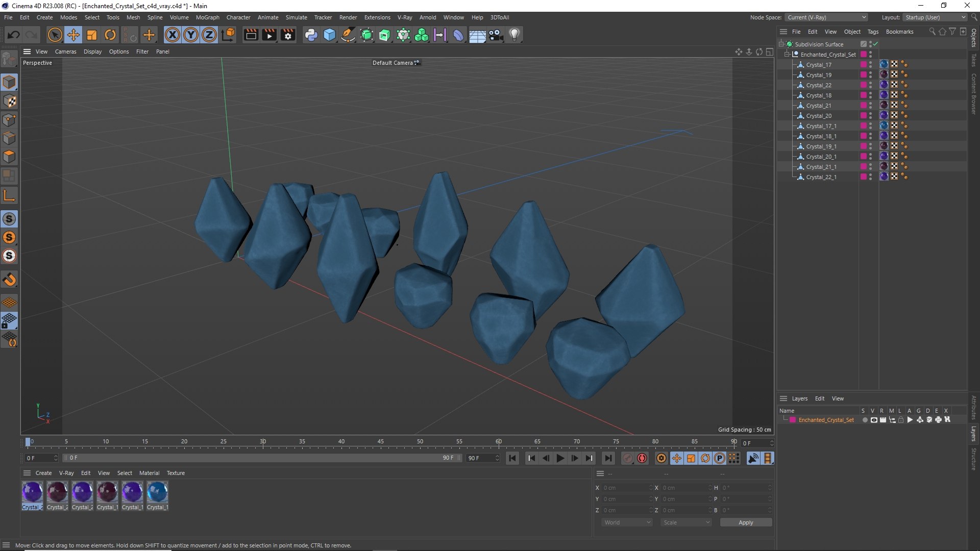Go to start of animation
980x551 pixels.
[x=512, y=458]
